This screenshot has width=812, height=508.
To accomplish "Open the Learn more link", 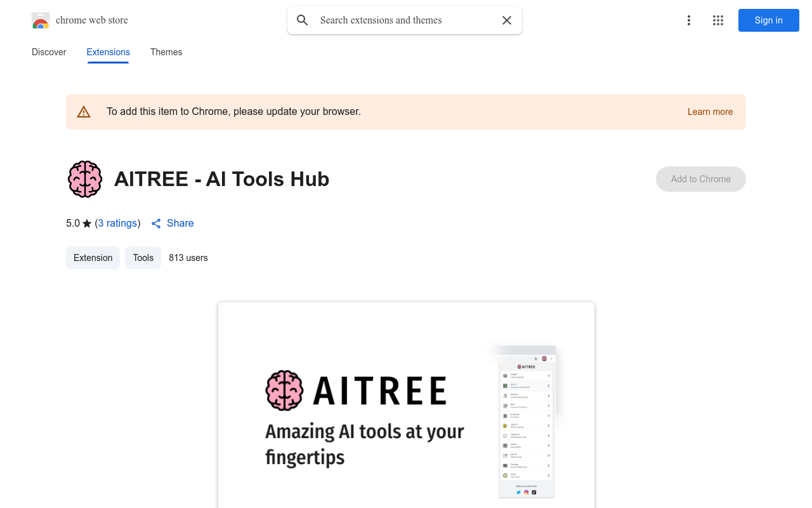I will 710,112.
